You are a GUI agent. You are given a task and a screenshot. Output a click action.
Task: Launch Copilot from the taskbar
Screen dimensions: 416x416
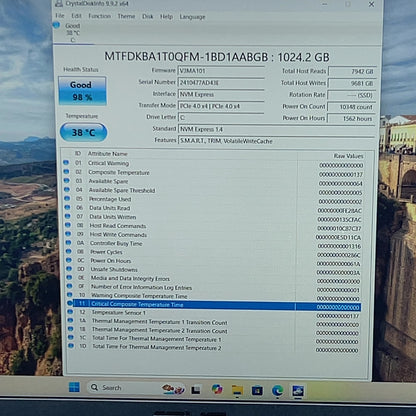pyautogui.click(x=217, y=389)
